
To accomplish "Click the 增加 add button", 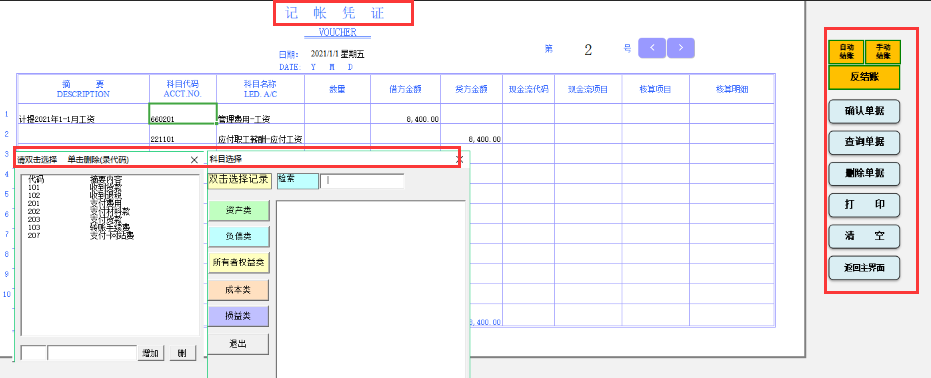I will pos(151,353).
